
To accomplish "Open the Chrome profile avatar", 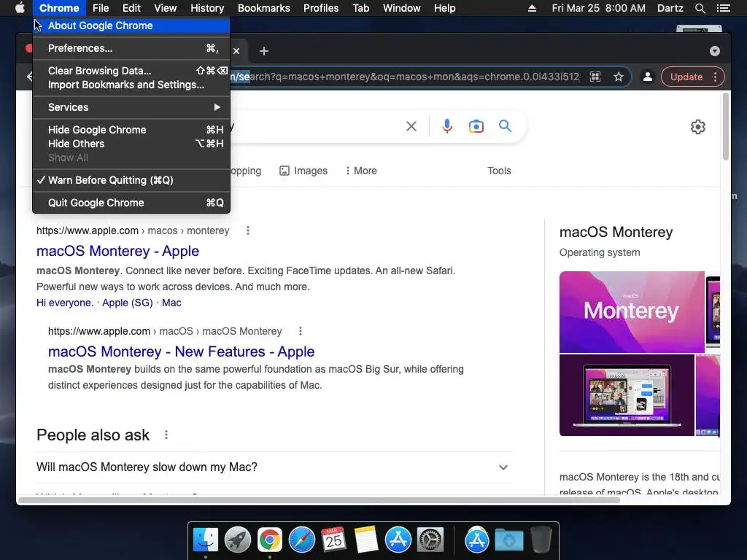I will pos(648,77).
